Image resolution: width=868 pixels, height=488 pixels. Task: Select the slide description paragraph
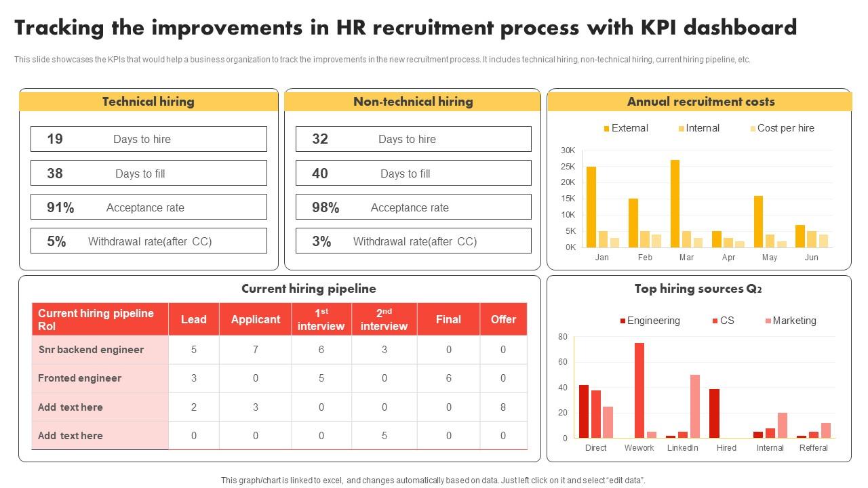click(382, 60)
